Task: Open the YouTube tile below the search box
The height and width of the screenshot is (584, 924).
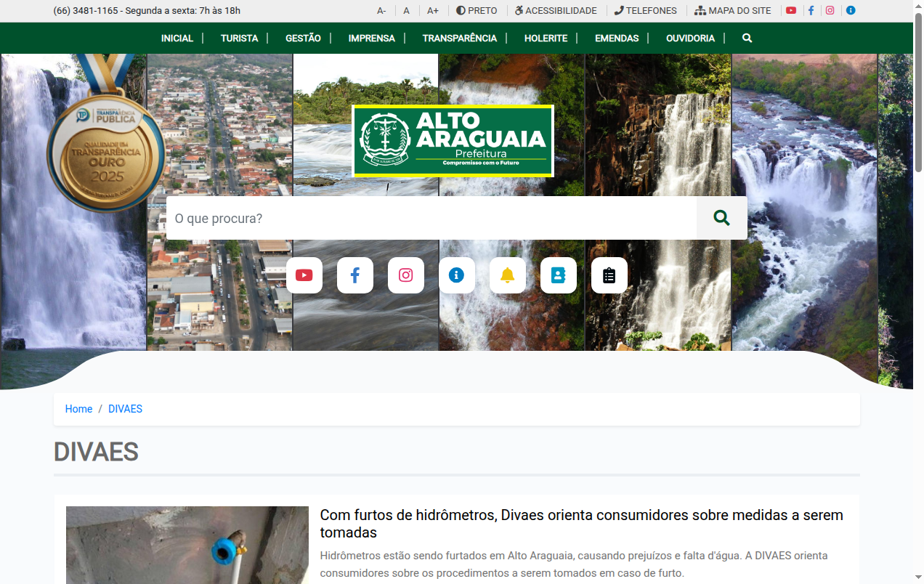Action: coord(304,275)
